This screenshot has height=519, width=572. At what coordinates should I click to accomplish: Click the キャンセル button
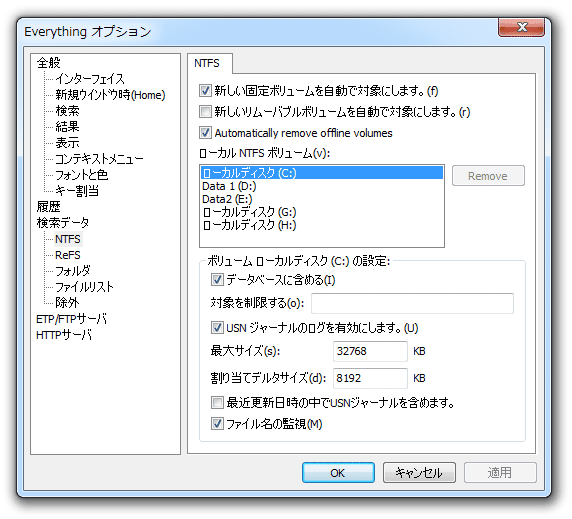(419, 473)
